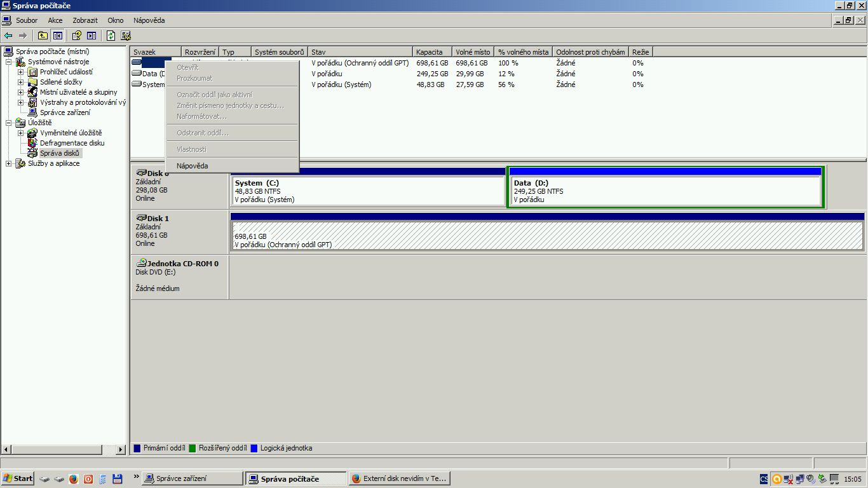Click the blue floppy disk quick launch icon
Screen dimensions: 868x488
point(118,478)
